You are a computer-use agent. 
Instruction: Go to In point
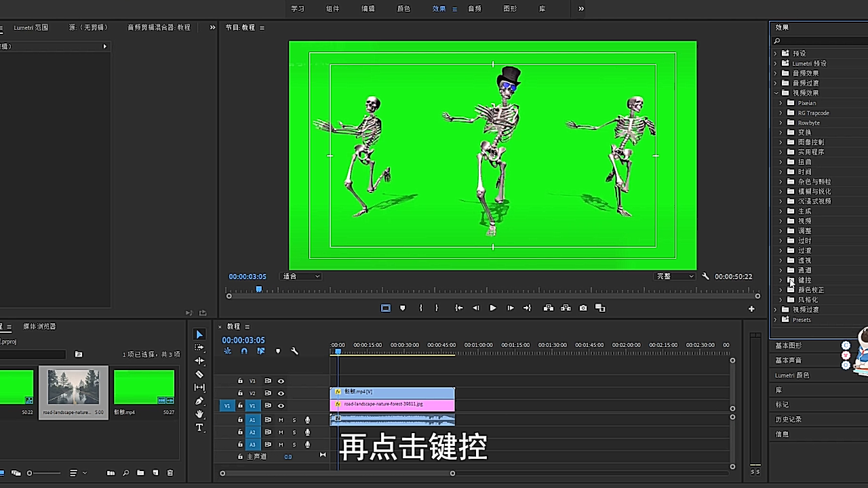click(x=459, y=308)
